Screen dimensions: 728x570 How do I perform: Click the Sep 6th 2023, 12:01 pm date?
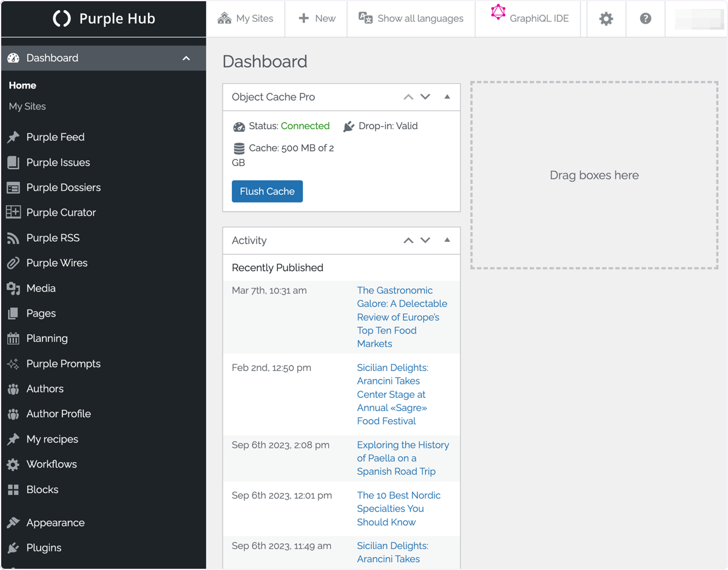point(282,495)
